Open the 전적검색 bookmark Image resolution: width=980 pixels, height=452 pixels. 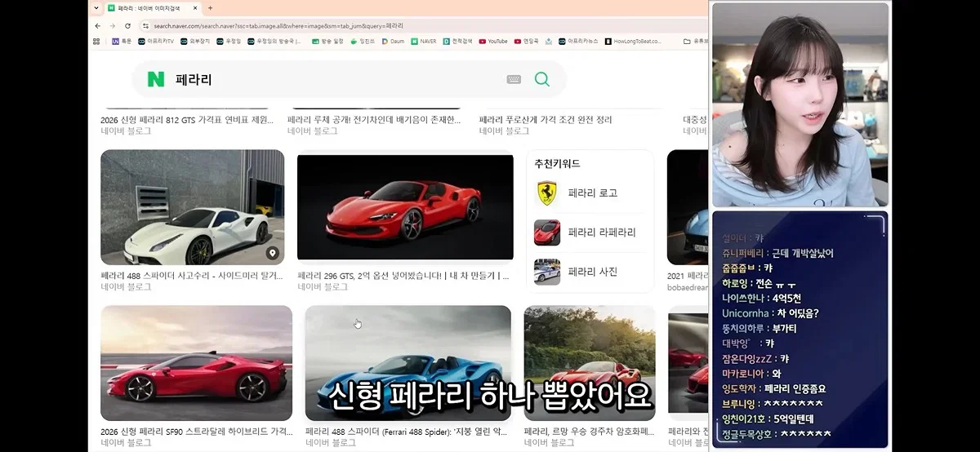coord(457,41)
